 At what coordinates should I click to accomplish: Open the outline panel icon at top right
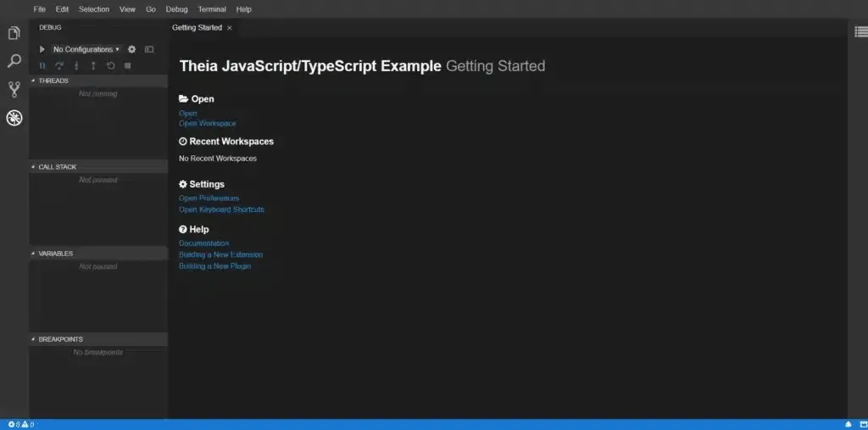pos(861,31)
